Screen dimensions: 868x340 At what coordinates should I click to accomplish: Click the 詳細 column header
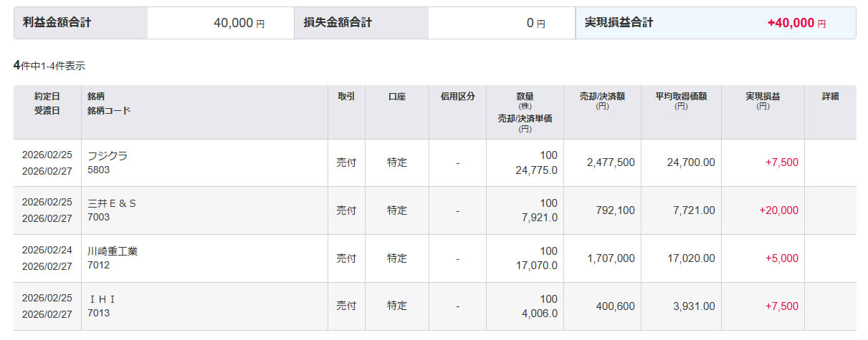click(x=830, y=97)
